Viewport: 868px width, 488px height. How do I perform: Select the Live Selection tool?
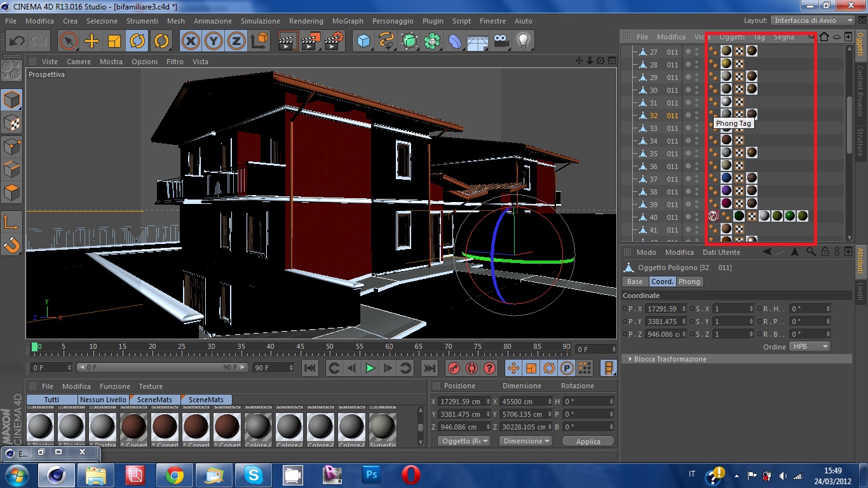pyautogui.click(x=69, y=41)
